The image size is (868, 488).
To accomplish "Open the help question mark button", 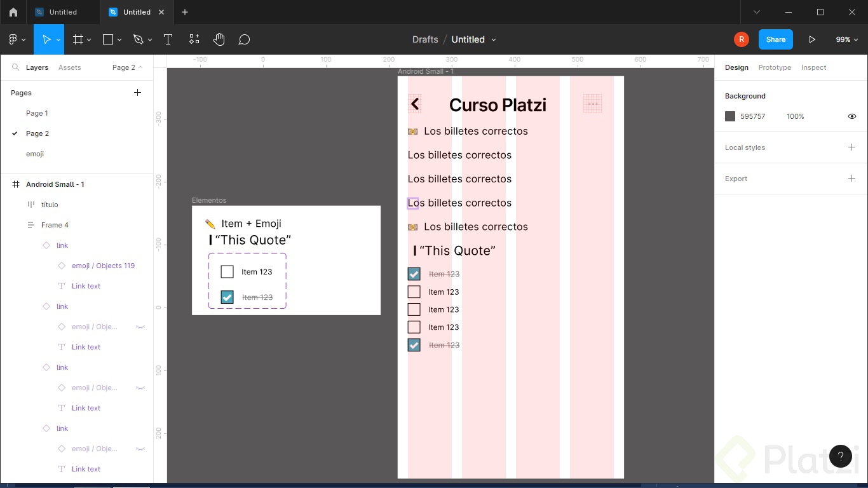I will click(840, 456).
